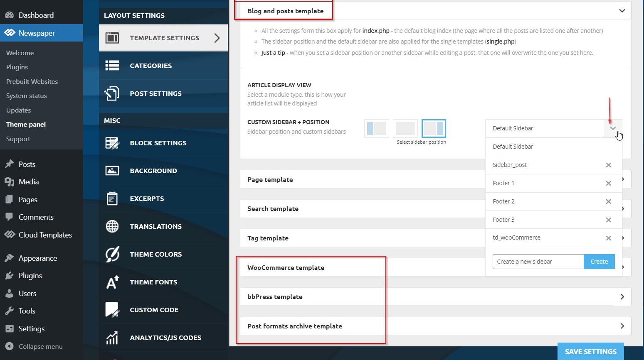Viewport: 644px width, 360px height.
Task: Open the Appearance menu
Action: [37, 258]
